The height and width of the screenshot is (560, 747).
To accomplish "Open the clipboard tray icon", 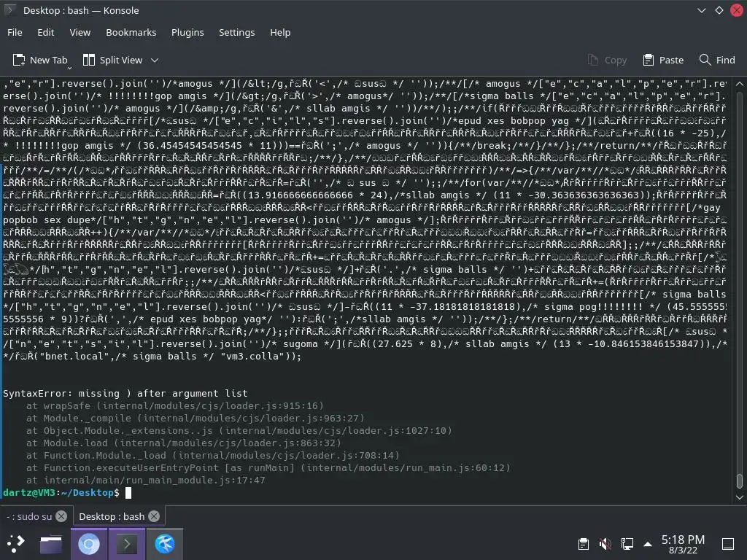I will 583,544.
